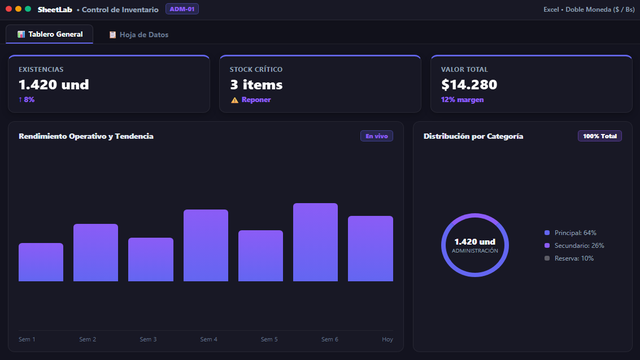Select the Sem 5 bar in the chart
This screenshot has width=640, height=360.
(260, 256)
